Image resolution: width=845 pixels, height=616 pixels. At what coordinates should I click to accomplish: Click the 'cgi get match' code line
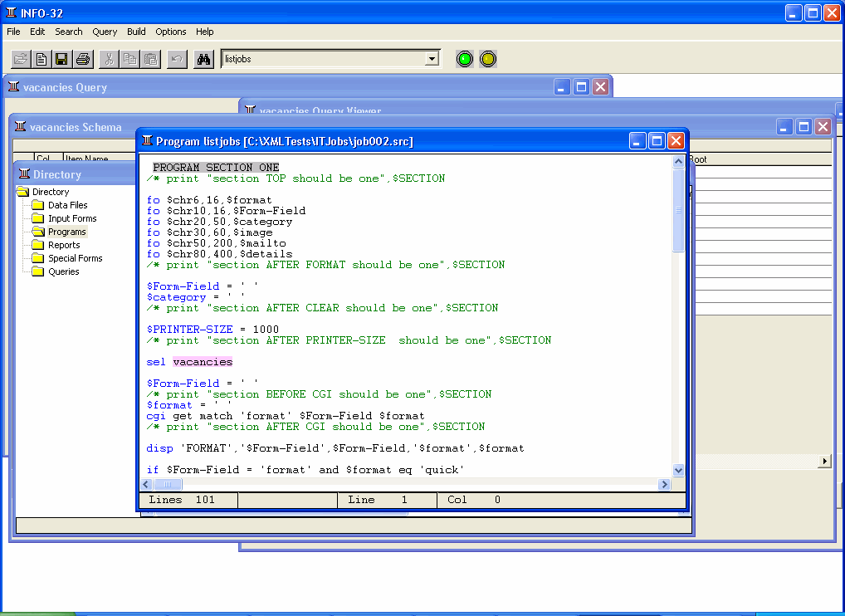pos(286,416)
